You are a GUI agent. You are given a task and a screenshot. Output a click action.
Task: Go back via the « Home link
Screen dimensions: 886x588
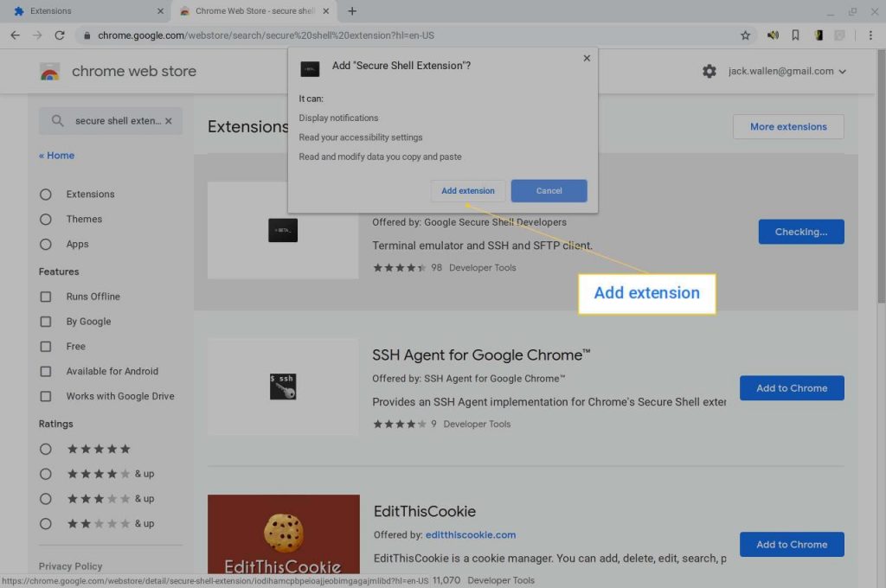point(56,156)
